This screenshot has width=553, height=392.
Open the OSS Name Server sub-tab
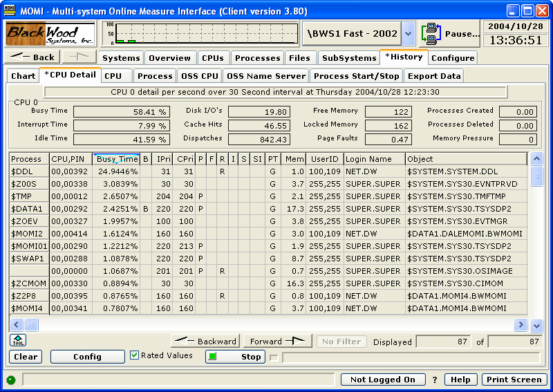pos(266,76)
